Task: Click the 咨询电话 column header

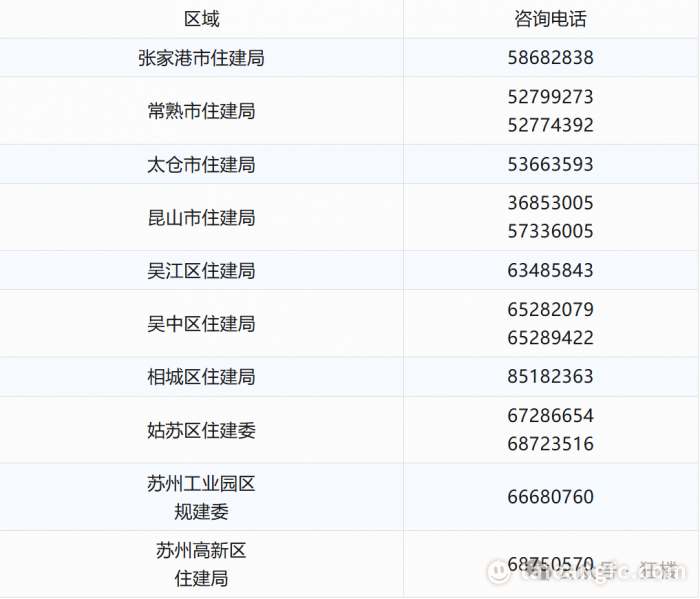Action: click(x=550, y=19)
